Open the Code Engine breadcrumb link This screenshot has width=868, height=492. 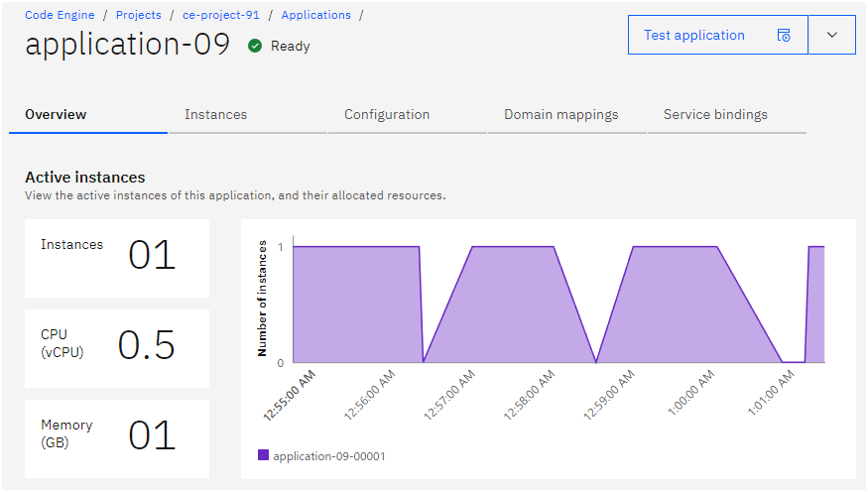60,15
